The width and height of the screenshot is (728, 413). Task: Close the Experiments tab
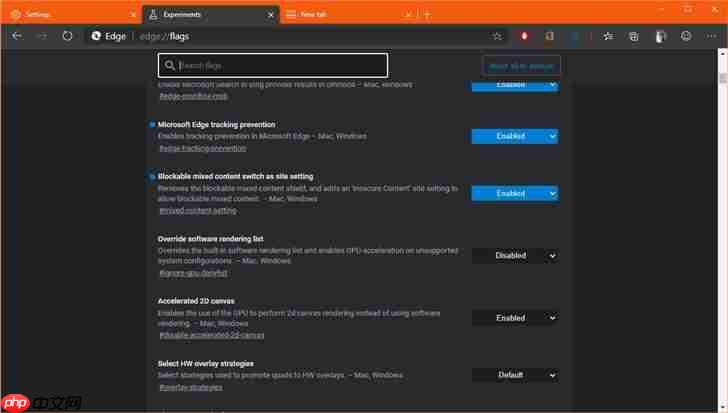[x=271, y=15]
